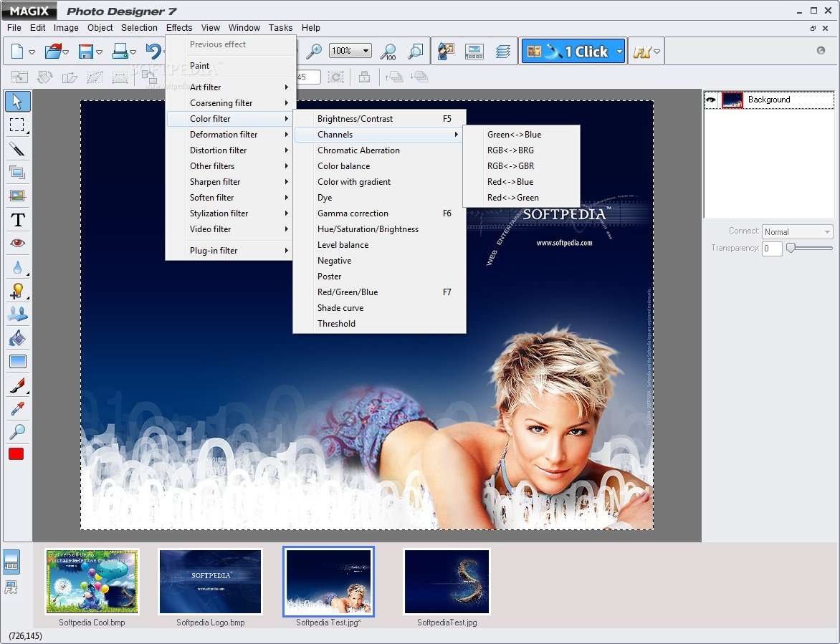Open the Help menu
The height and width of the screenshot is (644, 840).
tap(311, 28)
